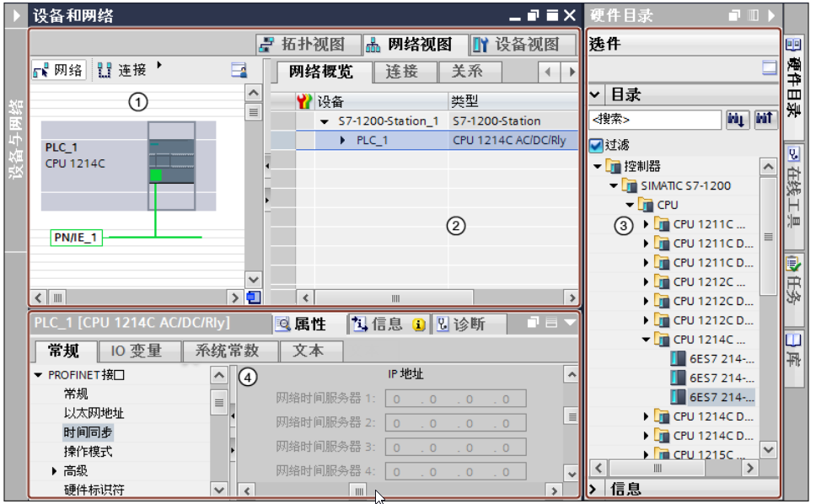Screen dimensions: 816x504
Task: Switch to 拓扑视图 topology view tab
Action: tap(308, 45)
